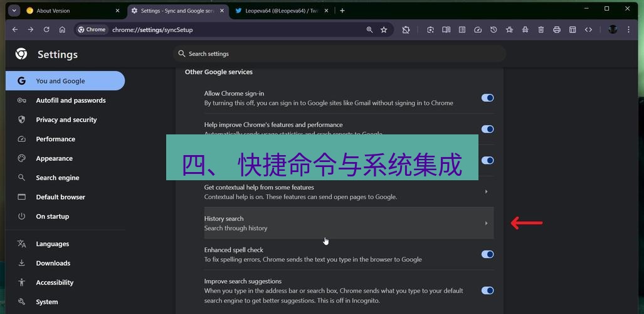Screen dimensions: 644x314
Task: Open the zoom magnifier in address bar
Action: click(x=369, y=30)
